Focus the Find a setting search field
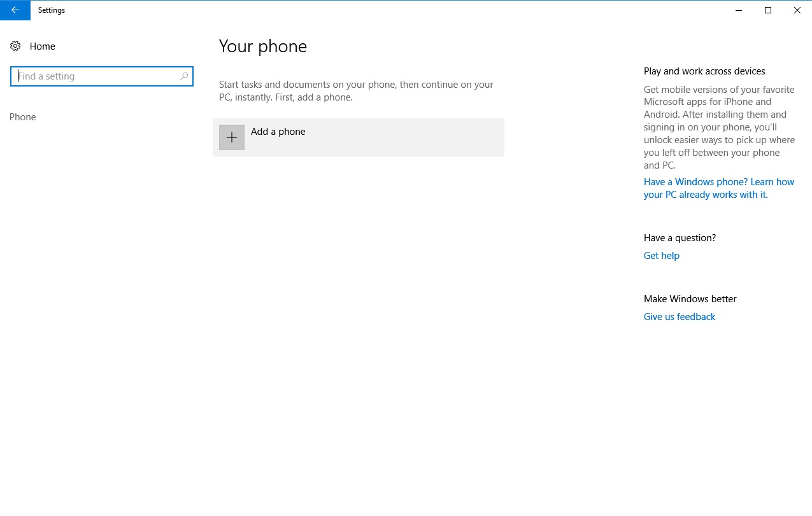The image size is (812, 516). [102, 76]
